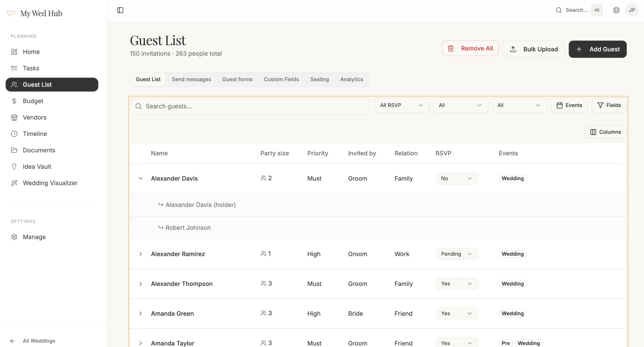
Task: Click the Vendors storefront icon
Action: (14, 117)
